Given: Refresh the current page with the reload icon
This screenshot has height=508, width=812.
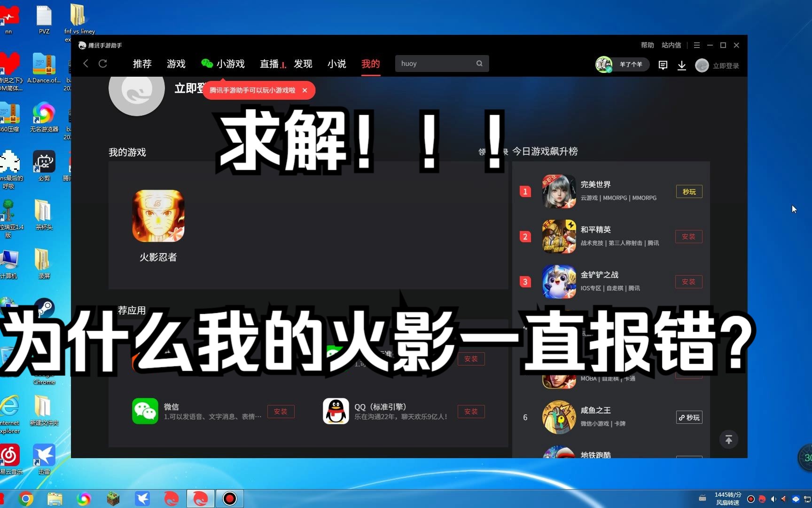Looking at the screenshot, I should (103, 63).
